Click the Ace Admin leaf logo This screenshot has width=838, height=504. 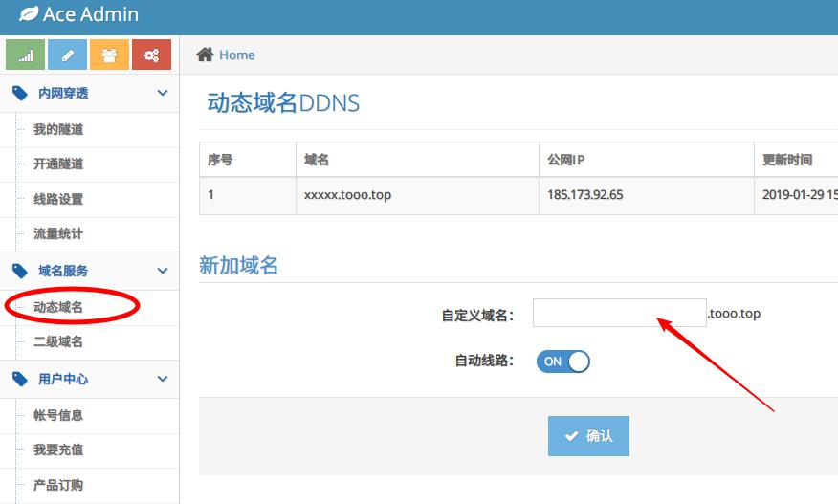click(30, 15)
